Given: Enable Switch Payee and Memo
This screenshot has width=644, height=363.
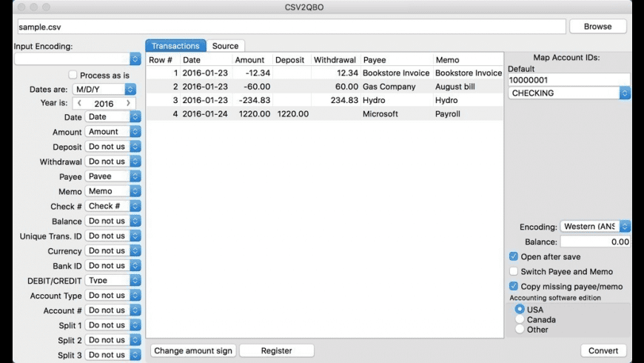Looking at the screenshot, I should [x=514, y=271].
